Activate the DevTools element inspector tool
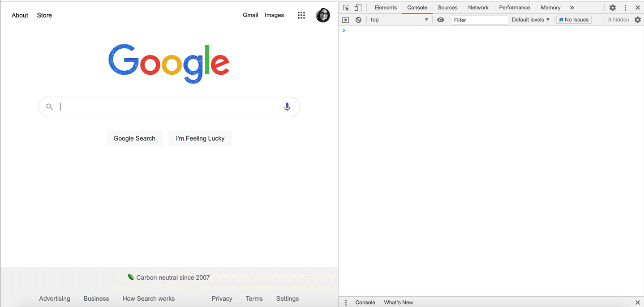644x307 pixels. point(346,8)
